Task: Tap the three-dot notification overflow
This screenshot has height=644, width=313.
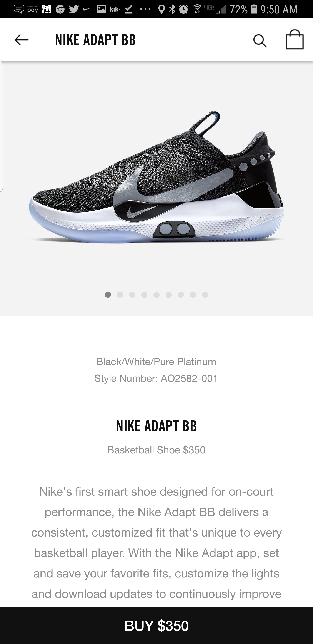Action: (145, 10)
